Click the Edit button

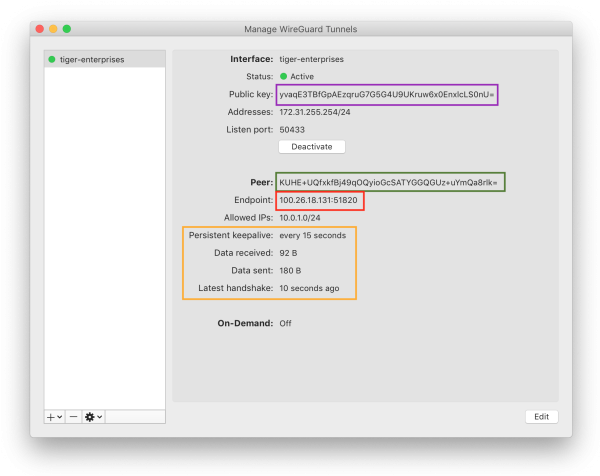(541, 416)
